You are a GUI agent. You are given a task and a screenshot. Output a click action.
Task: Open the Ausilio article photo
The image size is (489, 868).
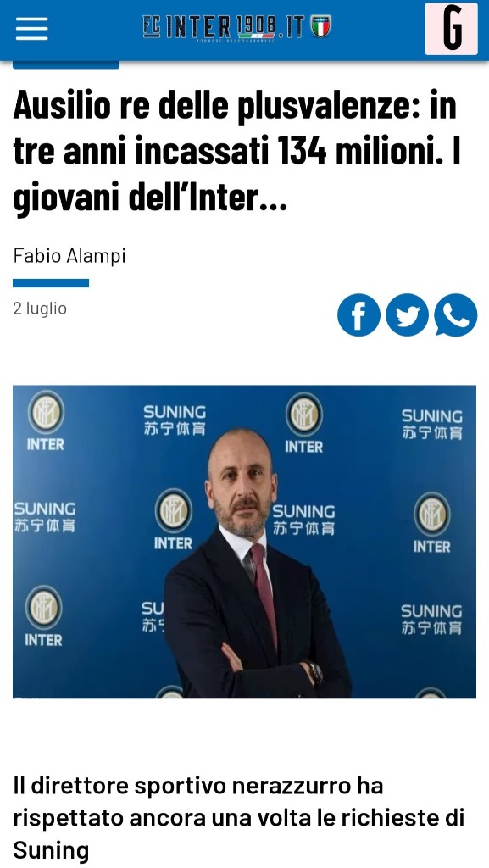(x=244, y=542)
